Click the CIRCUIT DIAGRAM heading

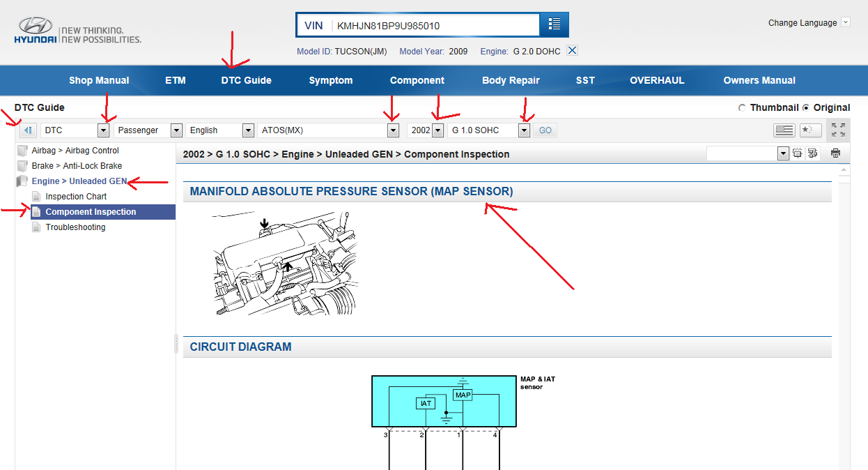tap(240, 347)
